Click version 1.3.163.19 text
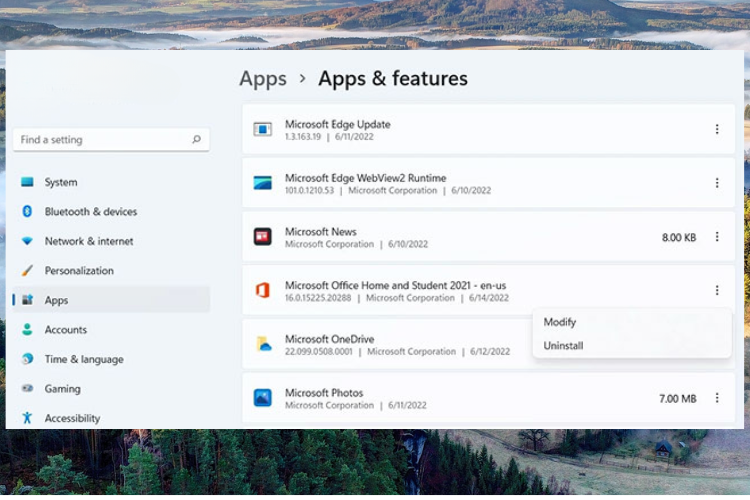Screen dimensions: 750x500 click(303, 137)
